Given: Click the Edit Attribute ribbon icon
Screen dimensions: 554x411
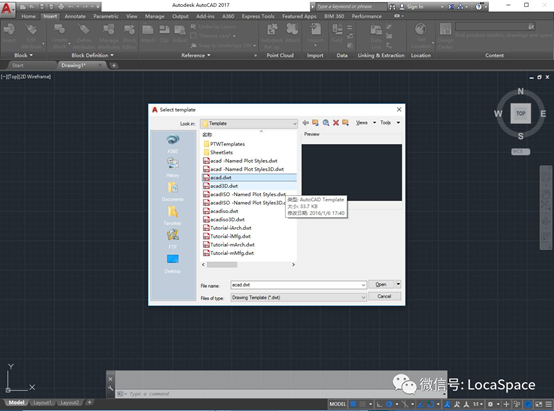Looking at the screenshot, I should tap(31, 30).
